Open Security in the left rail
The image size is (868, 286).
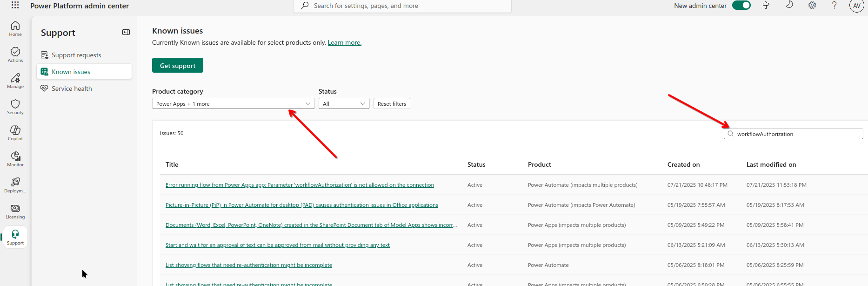[15, 107]
